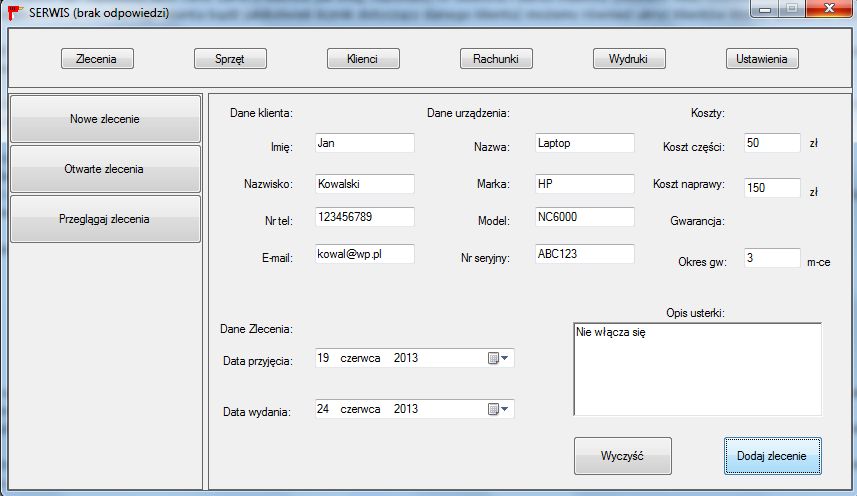The image size is (857, 496).
Task: Submit with Dodaj zlecenie button
Action: 772,456
